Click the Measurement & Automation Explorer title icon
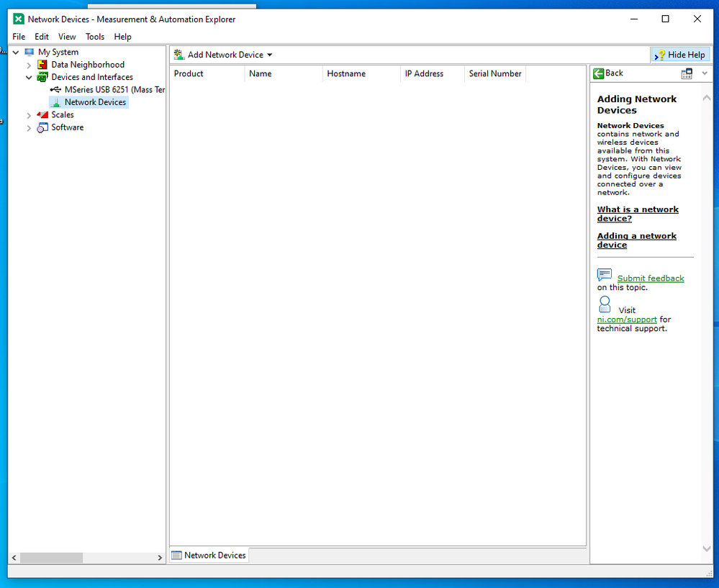Screen dimensions: 719x588 coord(18,19)
